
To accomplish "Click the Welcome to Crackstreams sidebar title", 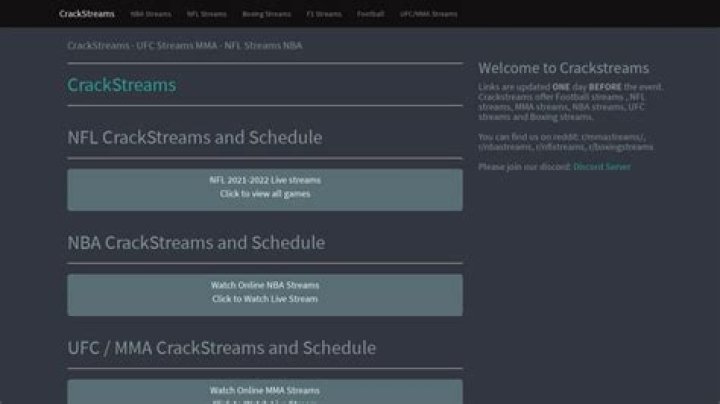I will pyautogui.click(x=563, y=68).
